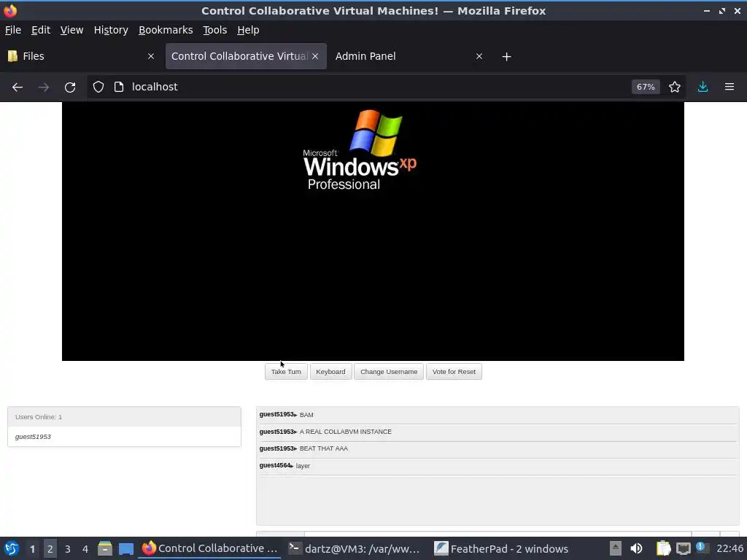Click the site information page icon

pyautogui.click(x=119, y=87)
